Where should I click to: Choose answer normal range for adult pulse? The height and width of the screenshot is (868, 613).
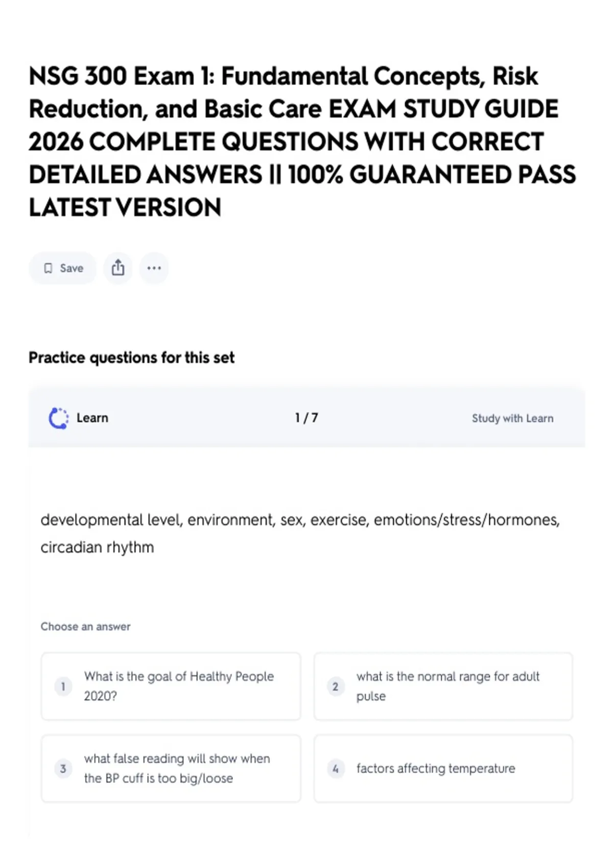tap(443, 686)
